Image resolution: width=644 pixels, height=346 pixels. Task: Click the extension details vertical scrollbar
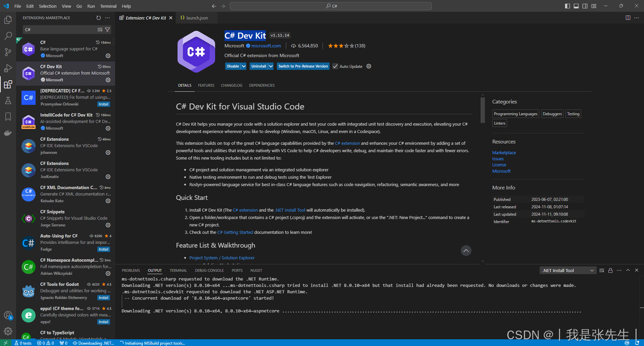click(483, 110)
